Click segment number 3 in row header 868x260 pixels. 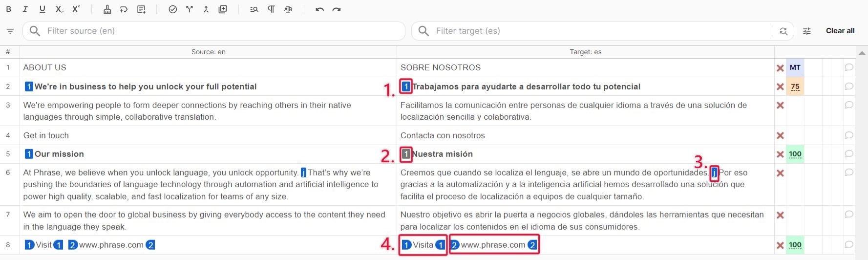8,105
